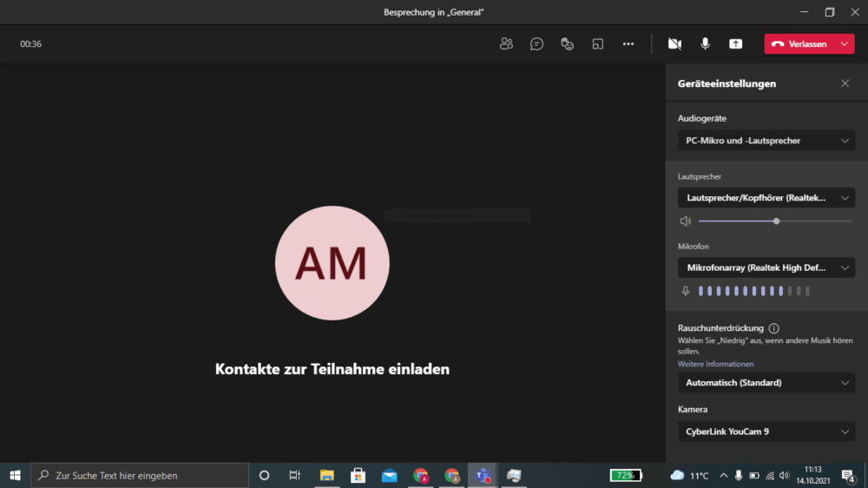
Task: Open Cortana circle icon
Action: (264, 475)
